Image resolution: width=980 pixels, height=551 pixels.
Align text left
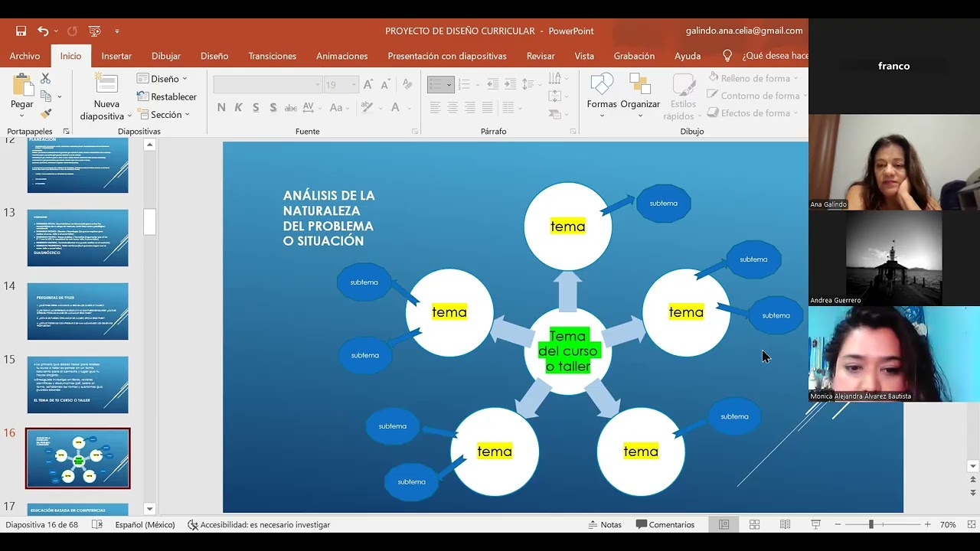click(435, 108)
